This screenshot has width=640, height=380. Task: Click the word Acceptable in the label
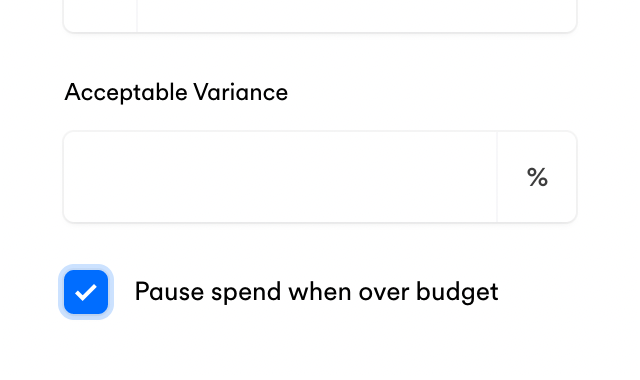(126, 93)
